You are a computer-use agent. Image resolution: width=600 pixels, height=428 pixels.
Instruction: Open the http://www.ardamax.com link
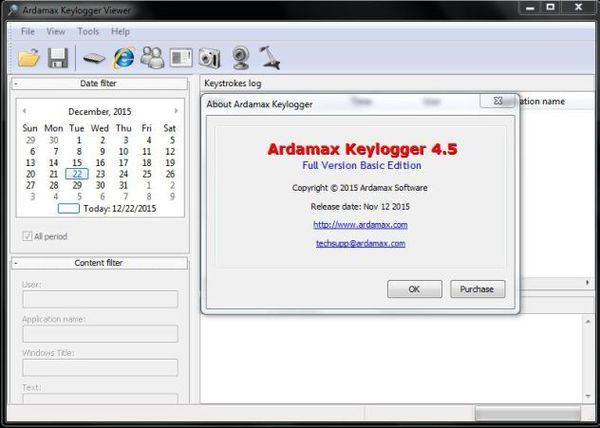(360, 225)
